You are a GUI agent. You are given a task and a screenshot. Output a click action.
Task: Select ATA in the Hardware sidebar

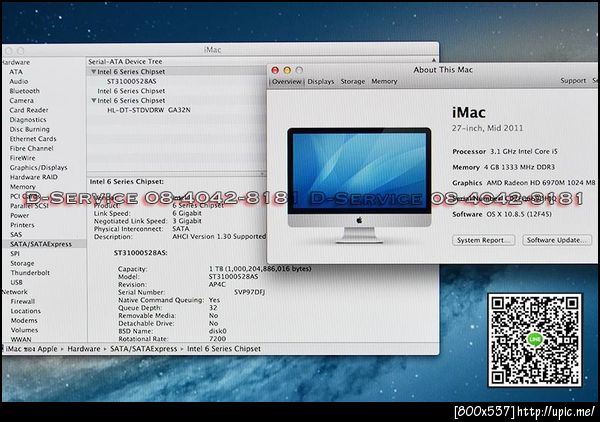tap(16, 72)
